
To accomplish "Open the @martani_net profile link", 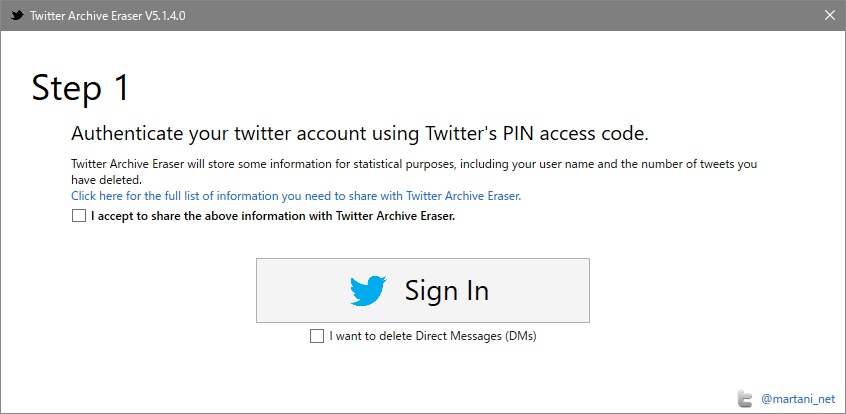I will click(797, 399).
